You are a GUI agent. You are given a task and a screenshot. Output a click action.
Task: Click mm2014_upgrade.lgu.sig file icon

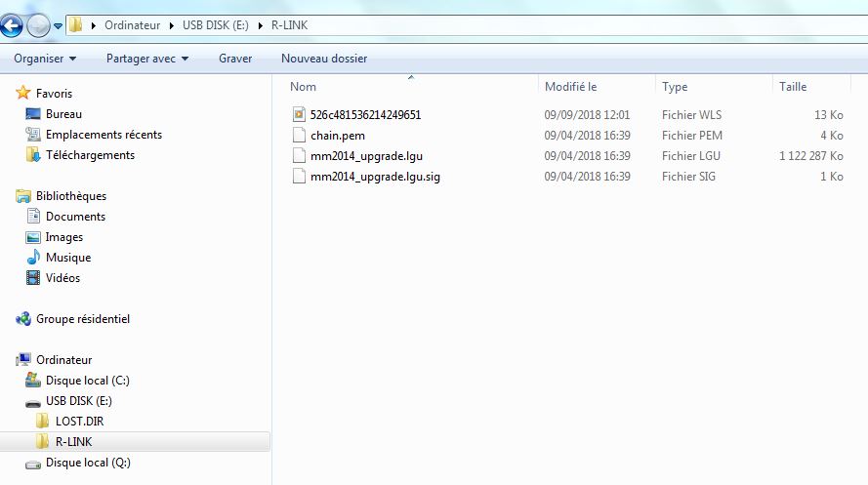point(299,176)
